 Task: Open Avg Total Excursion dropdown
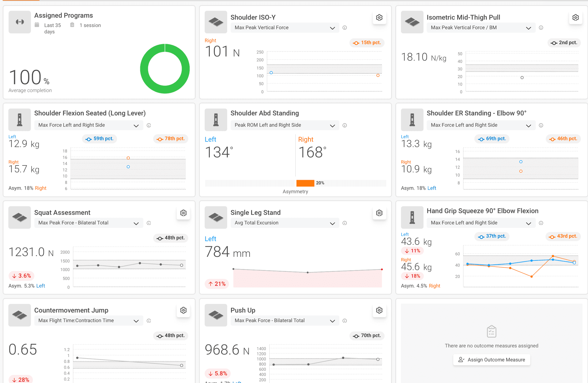(285, 223)
